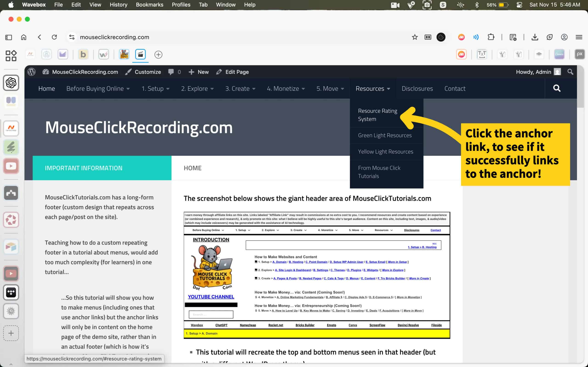Expand the Before Buying Online dropdown
This screenshot has width=588, height=367.
pyautogui.click(x=98, y=89)
